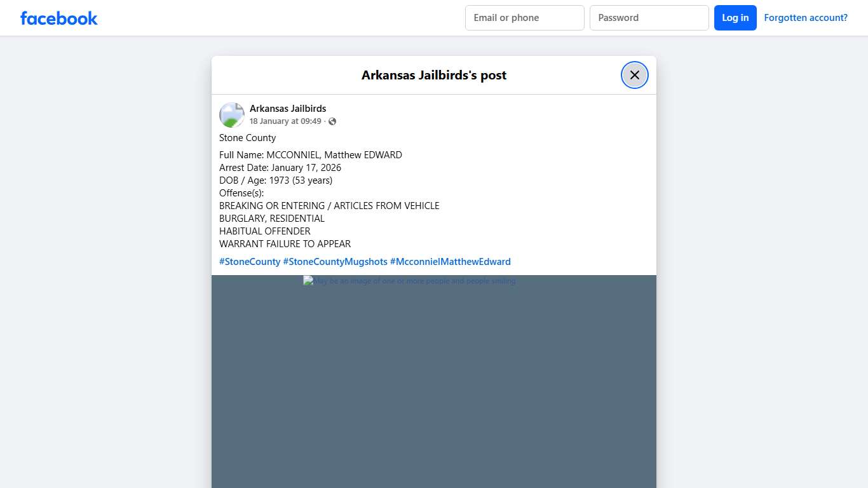Viewport: 868px width, 488px height.
Task: Click the 18 January at 09:49 timestamp
Action: [x=285, y=121]
